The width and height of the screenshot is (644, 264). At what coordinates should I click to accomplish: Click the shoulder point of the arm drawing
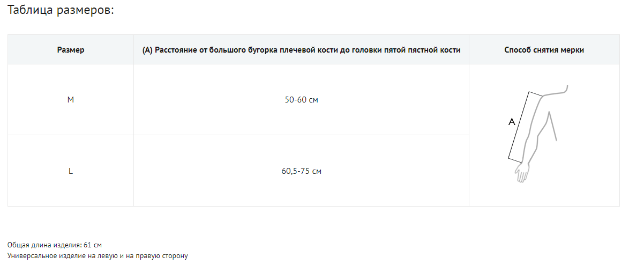point(543,96)
